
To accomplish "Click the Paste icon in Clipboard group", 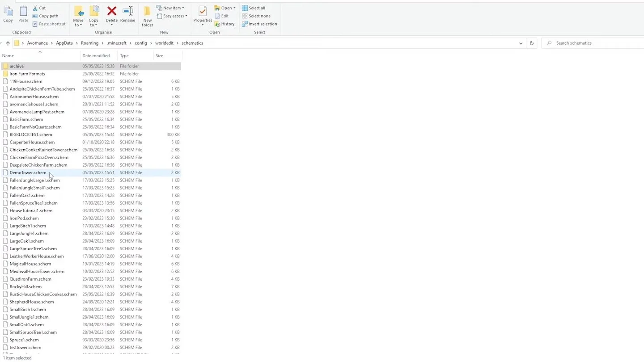I will [23, 14].
